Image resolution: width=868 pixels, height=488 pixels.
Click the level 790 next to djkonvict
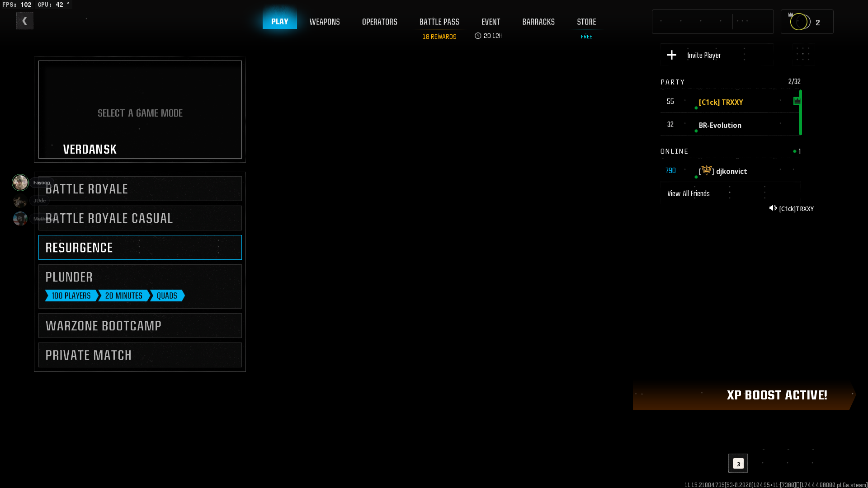click(670, 171)
